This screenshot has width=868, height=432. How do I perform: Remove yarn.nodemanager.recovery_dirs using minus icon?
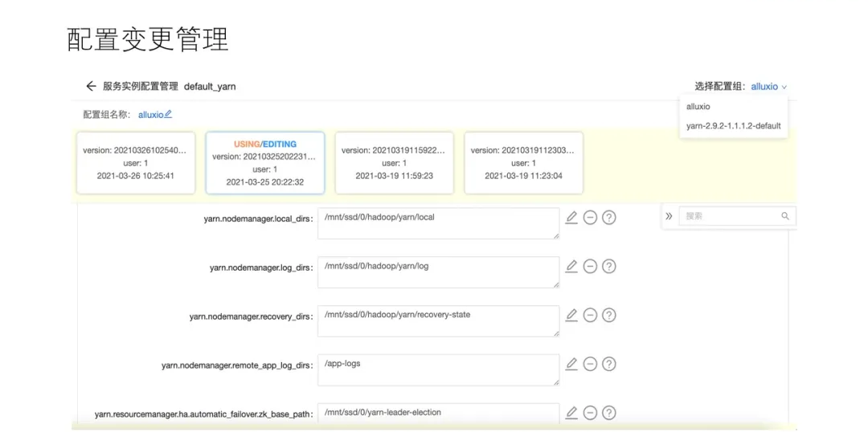pos(590,316)
